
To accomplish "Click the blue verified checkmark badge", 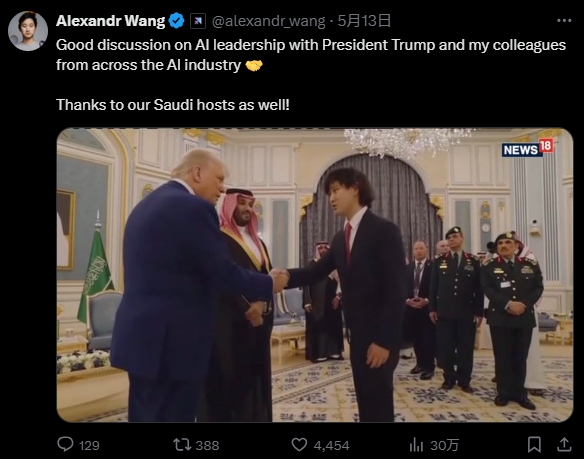I will point(177,21).
